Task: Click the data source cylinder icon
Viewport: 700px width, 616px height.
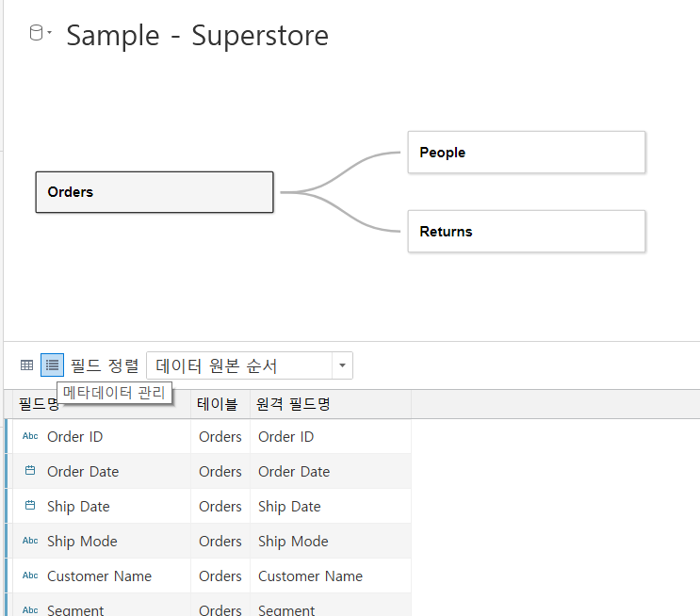Action: tap(36, 33)
